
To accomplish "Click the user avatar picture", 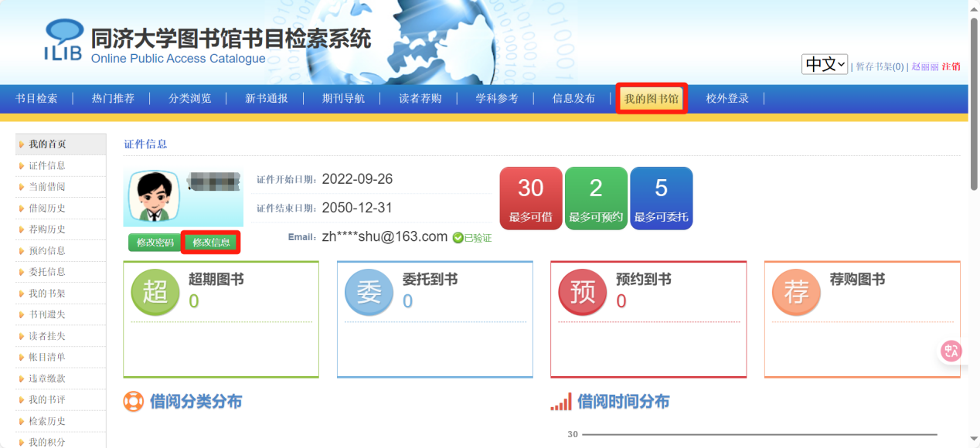I will (x=155, y=198).
